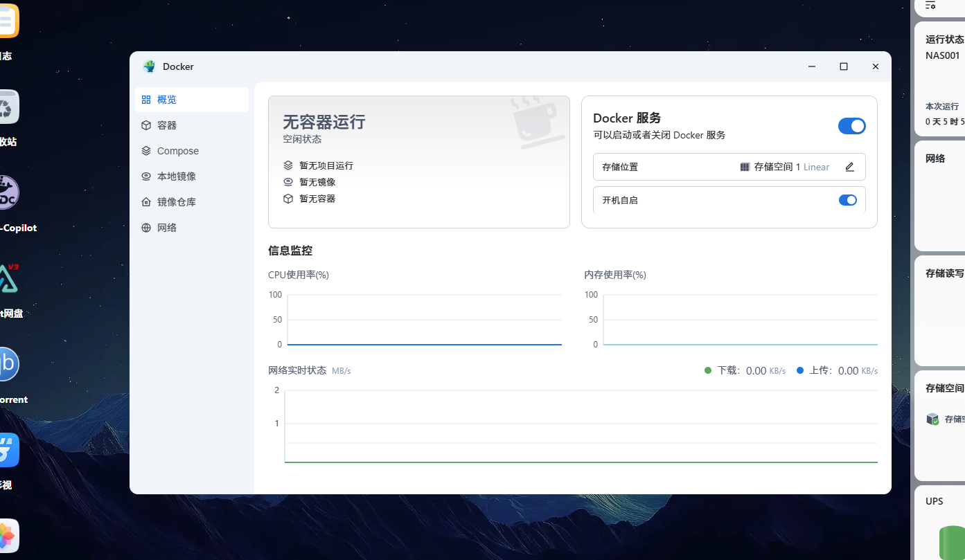
Task: Click the 空闲状态 status text
Action: (302, 139)
